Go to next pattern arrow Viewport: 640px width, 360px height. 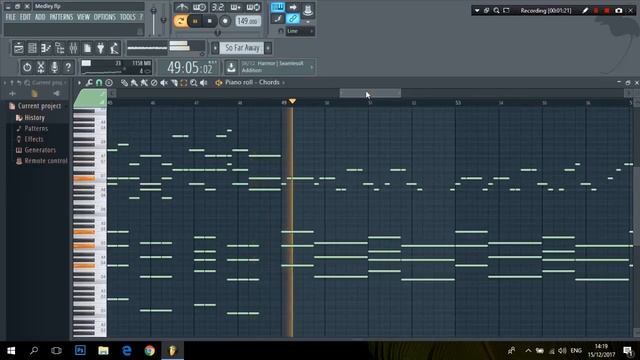268,48
